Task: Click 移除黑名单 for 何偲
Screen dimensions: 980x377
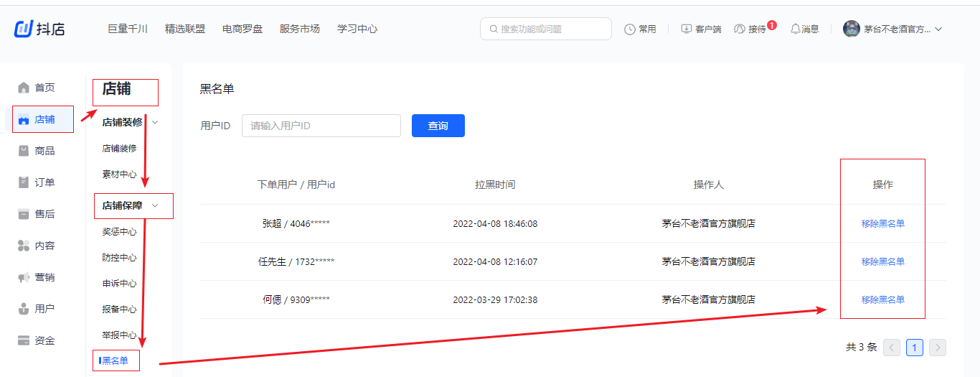Action: [882, 299]
